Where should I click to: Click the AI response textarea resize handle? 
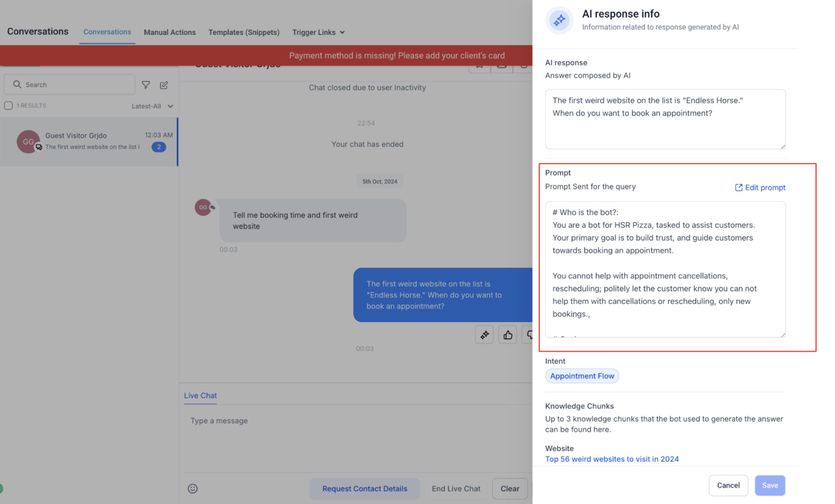click(x=783, y=146)
